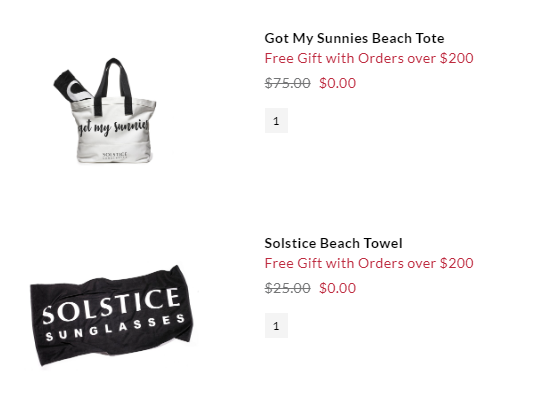Viewport: 540px width, 405px height.
Task: Open the Solstice Beach Towel product image
Action: (112, 316)
